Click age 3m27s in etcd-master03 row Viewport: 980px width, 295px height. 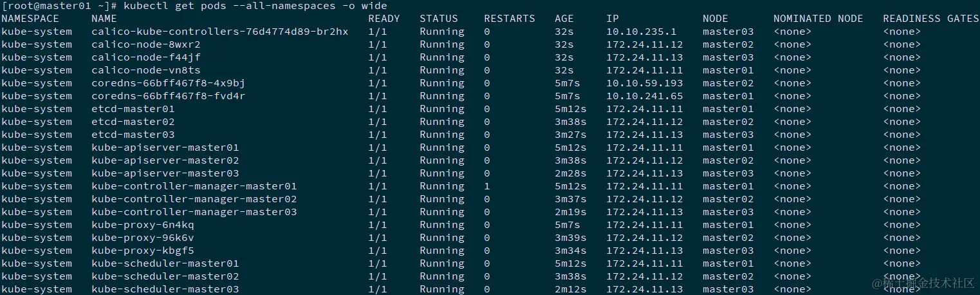click(x=571, y=135)
